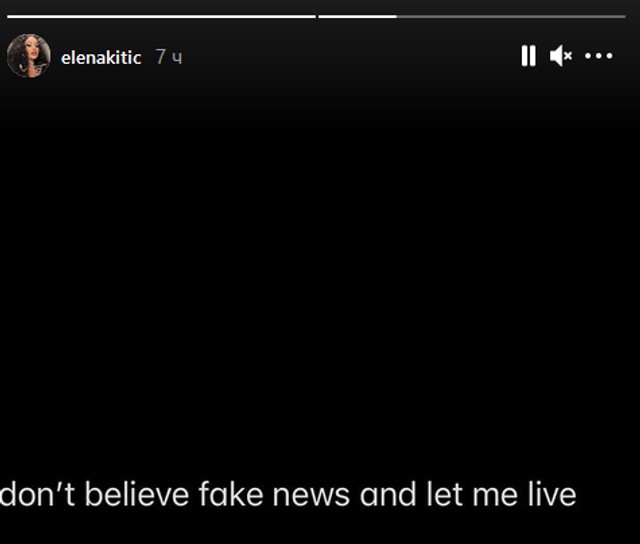This screenshot has height=544, width=640.
Task: Click the "7 ч" story timestamp
Action: coord(169,57)
